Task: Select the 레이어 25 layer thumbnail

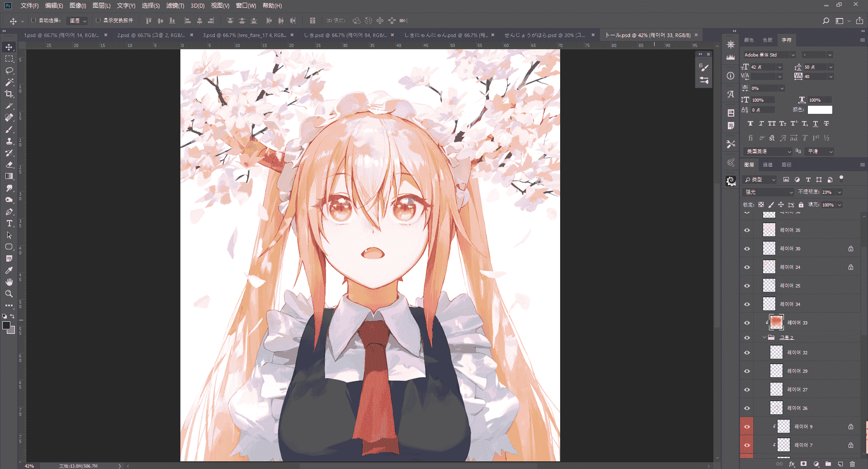Action: [x=769, y=286]
